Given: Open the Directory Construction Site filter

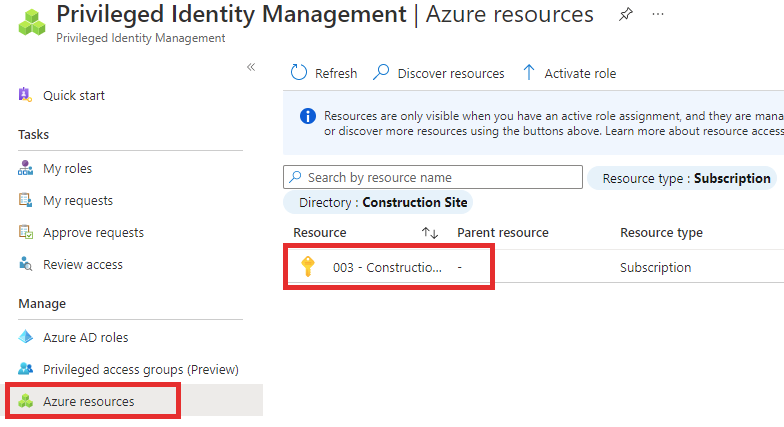Looking at the screenshot, I should (x=378, y=202).
